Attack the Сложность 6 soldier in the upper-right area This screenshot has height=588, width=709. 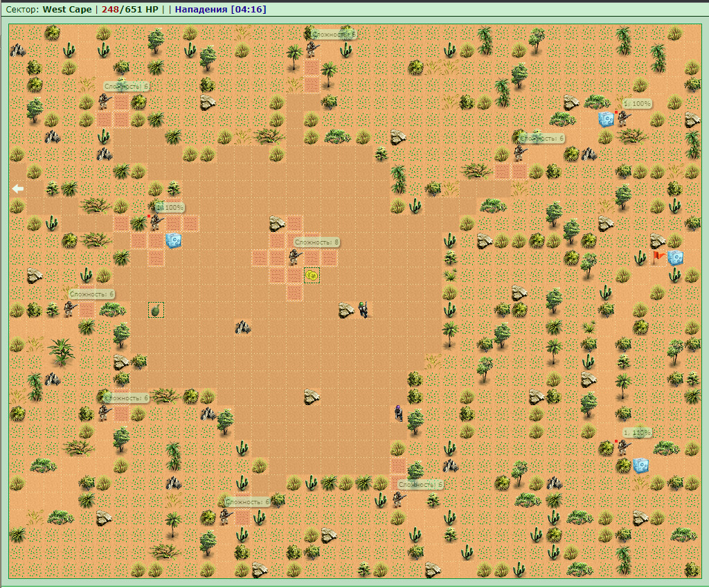click(x=519, y=153)
